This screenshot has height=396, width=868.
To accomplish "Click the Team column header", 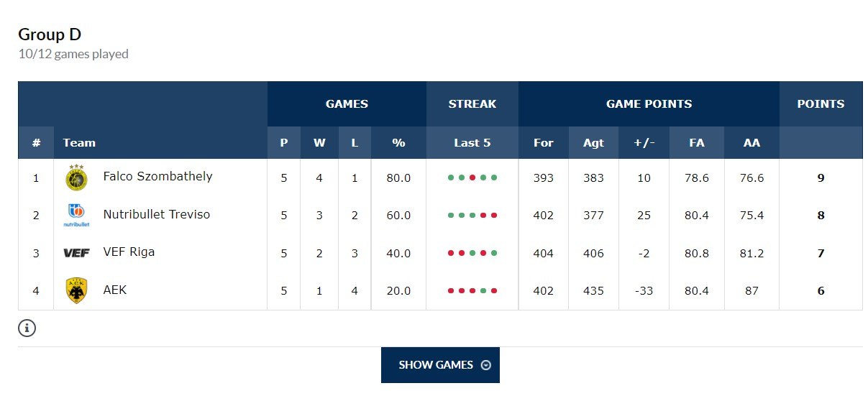I will [x=79, y=142].
